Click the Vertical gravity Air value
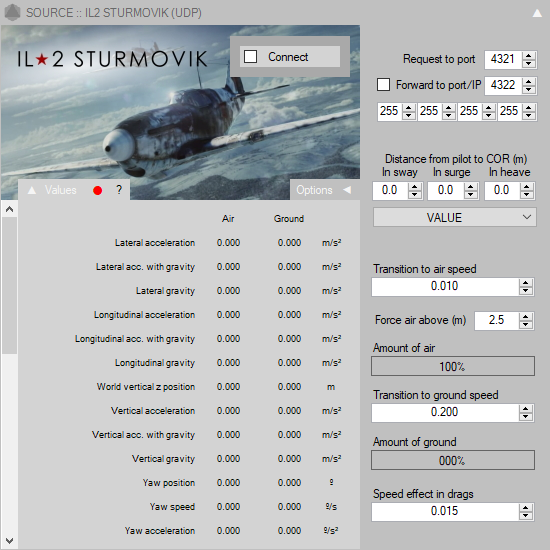 pos(228,459)
